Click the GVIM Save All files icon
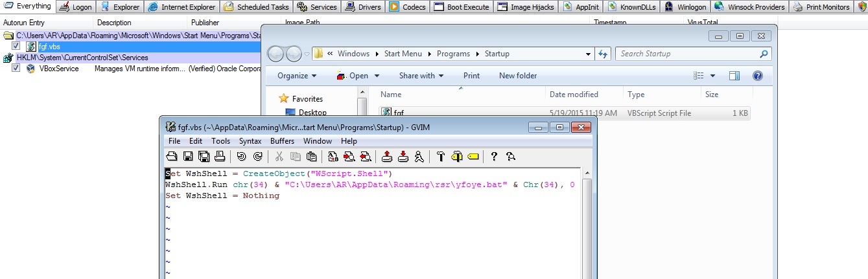This screenshot has height=279, width=868. [x=204, y=156]
